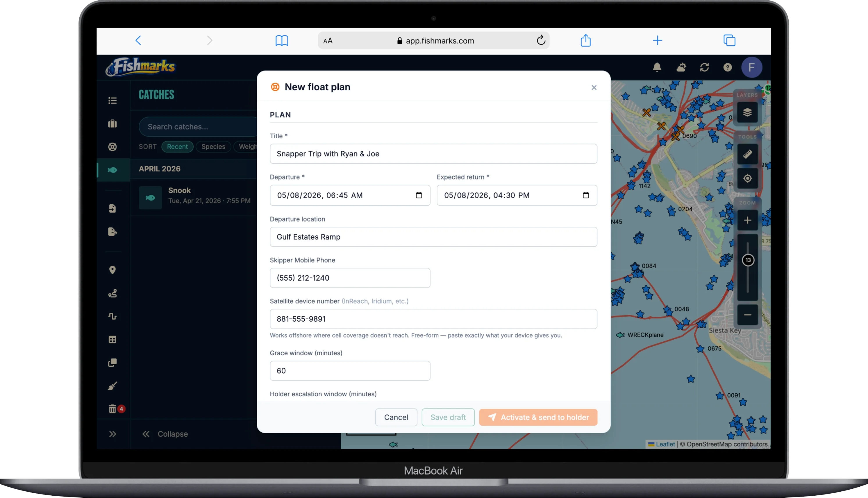
Task: Open the import file sidebar icon
Action: [112, 209]
